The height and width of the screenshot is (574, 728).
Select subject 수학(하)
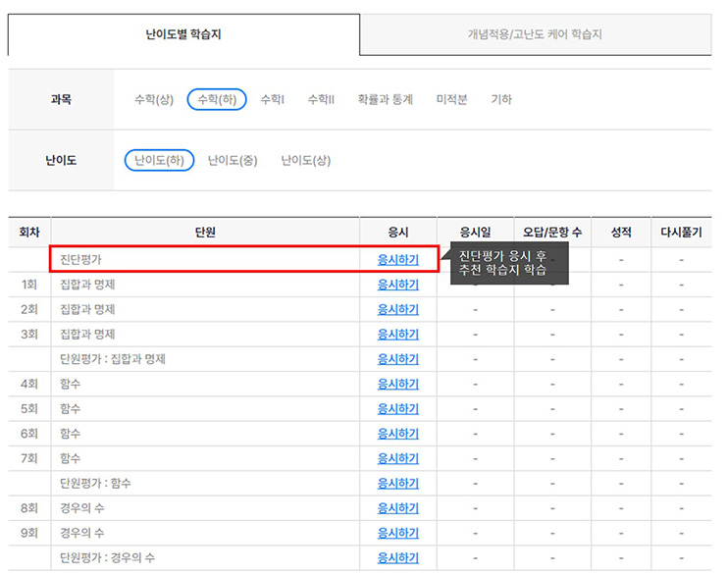pos(217,99)
